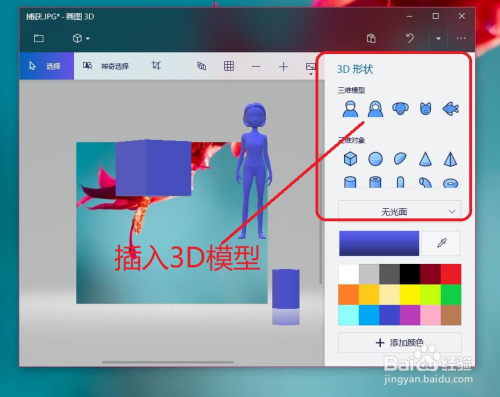The height and width of the screenshot is (397, 500).
Task: Insert the man 3D model
Action: pyautogui.click(x=350, y=109)
